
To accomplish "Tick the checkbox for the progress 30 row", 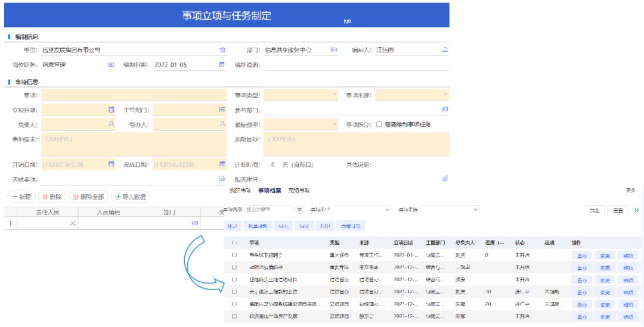I will coord(234,292).
